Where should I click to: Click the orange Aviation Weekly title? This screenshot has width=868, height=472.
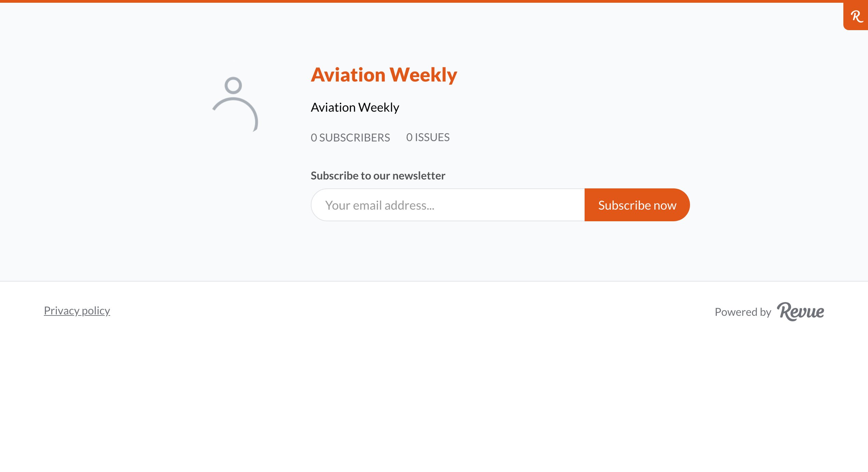click(384, 75)
